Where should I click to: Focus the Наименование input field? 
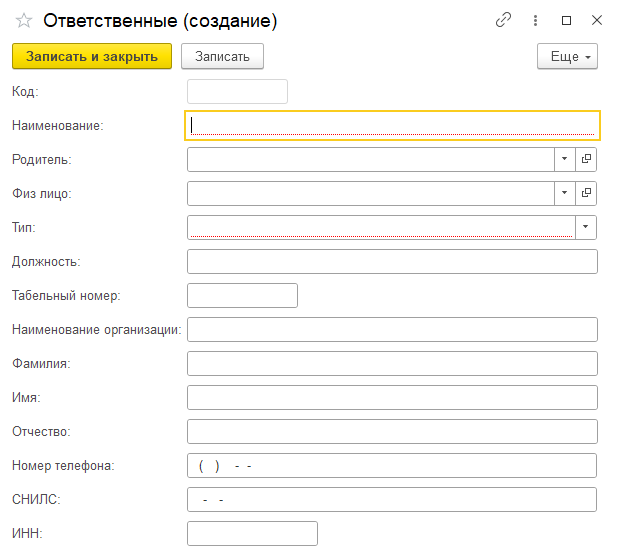tap(392, 126)
